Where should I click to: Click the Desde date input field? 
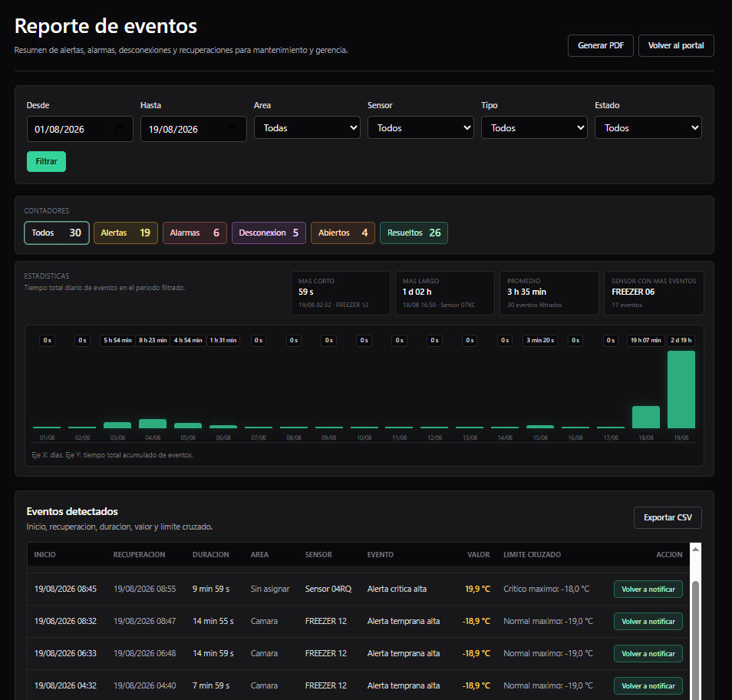pyautogui.click(x=80, y=129)
